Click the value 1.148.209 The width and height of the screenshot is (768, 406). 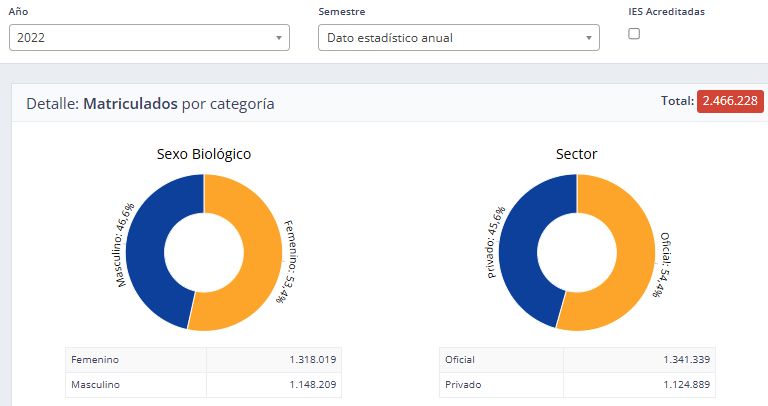[312, 384]
